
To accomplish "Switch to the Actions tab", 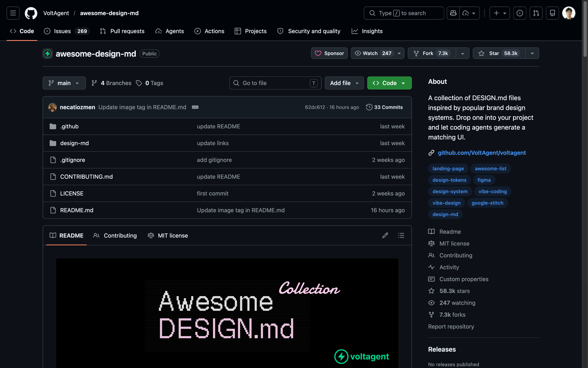I will click(209, 31).
